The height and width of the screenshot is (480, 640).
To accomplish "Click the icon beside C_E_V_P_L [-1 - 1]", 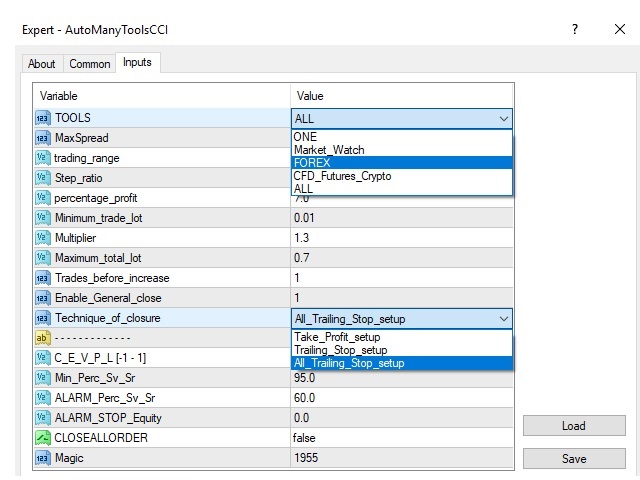I will click(43, 358).
